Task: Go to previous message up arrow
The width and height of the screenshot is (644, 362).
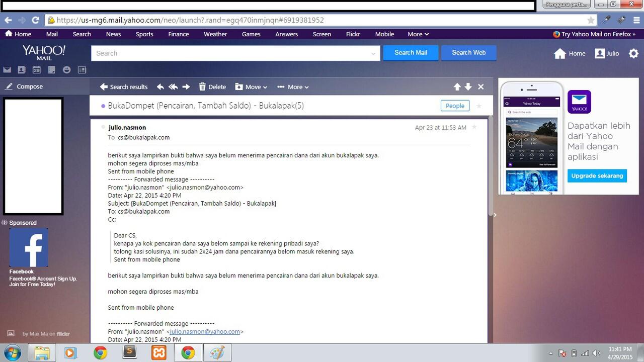Action: (457, 86)
